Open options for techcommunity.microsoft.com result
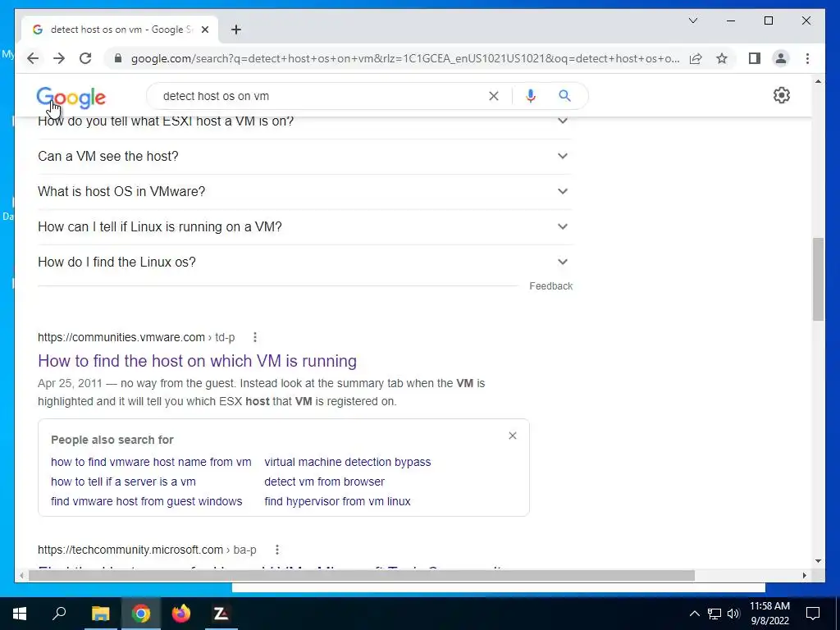840x630 pixels. [x=277, y=550]
